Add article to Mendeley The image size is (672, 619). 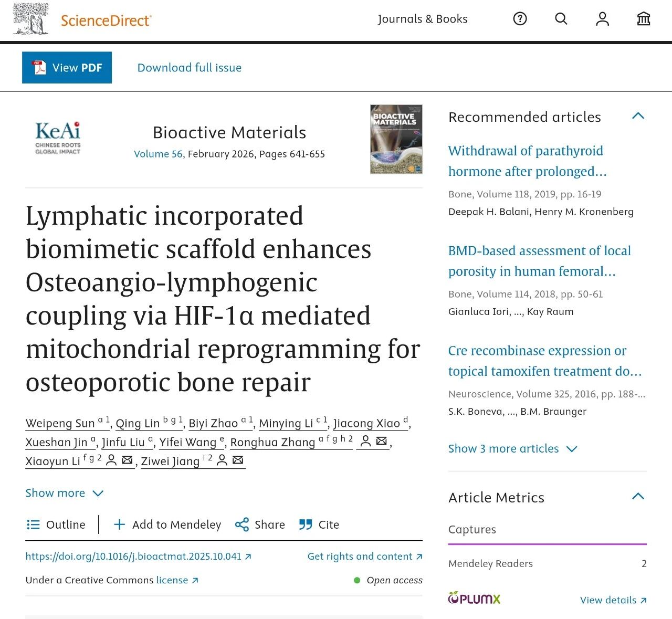pos(167,524)
